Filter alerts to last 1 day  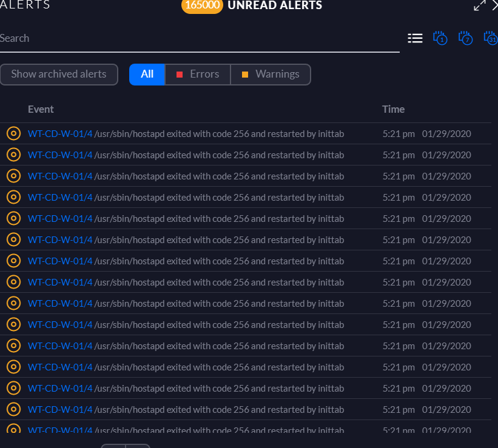440,38
